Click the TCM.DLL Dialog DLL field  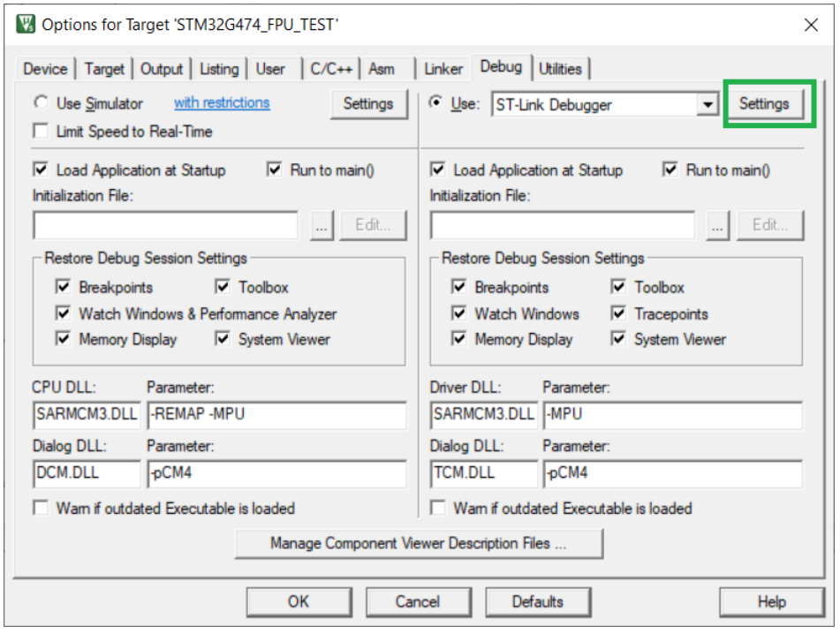484,473
